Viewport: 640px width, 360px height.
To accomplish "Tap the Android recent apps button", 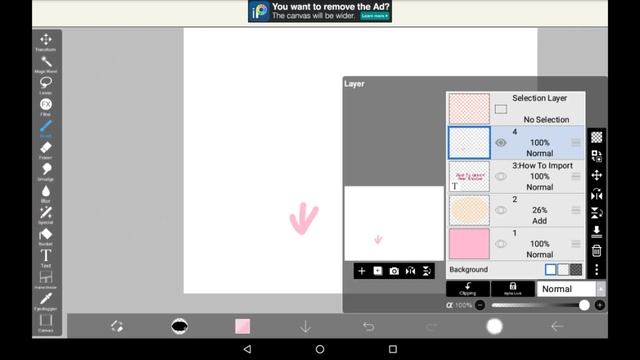I will pos(393,349).
